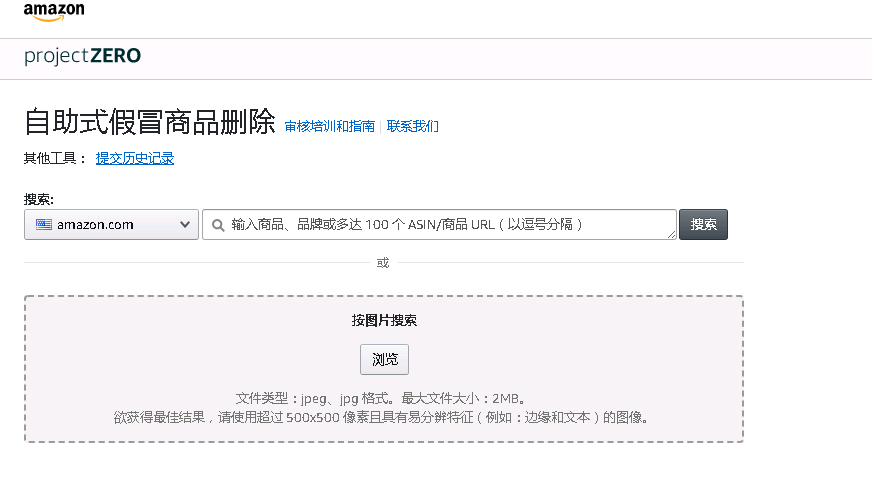872x482 pixels.
Task: Click the 搜索: label
Action: 39,199
